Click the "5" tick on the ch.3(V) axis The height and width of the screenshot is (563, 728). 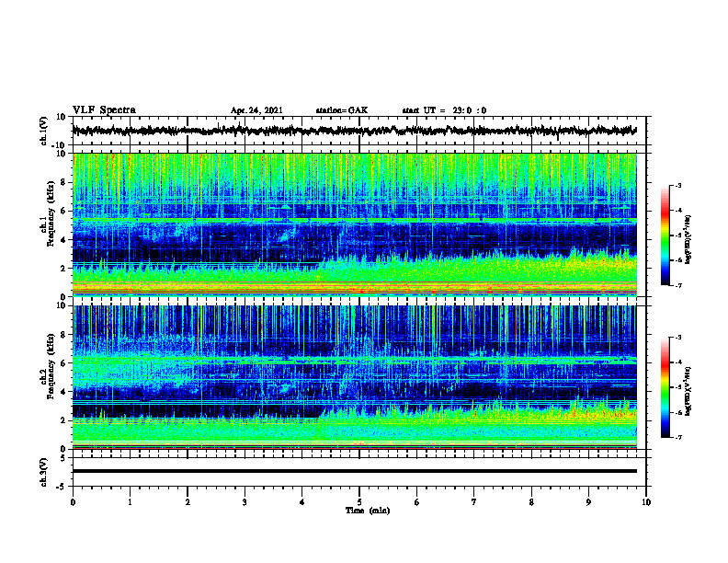click(x=64, y=458)
